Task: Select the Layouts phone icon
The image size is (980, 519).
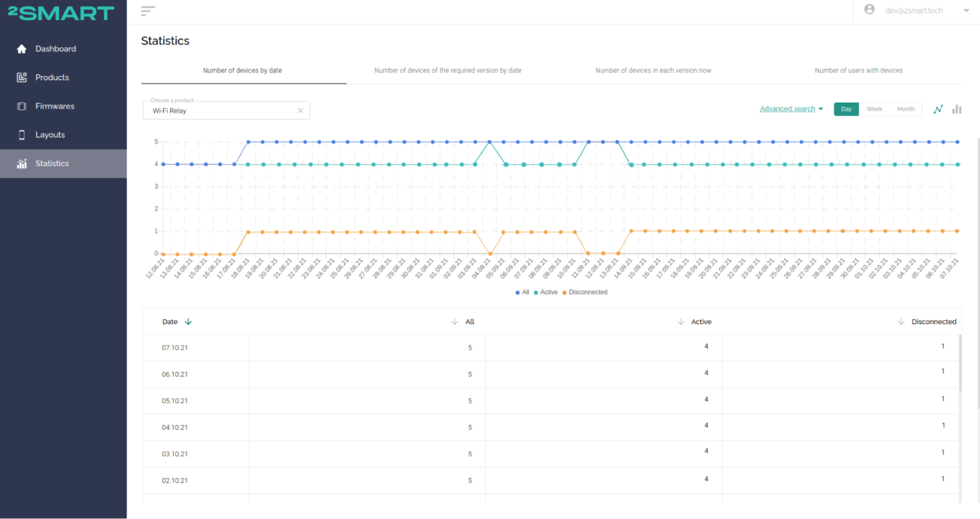Action: 22,135
